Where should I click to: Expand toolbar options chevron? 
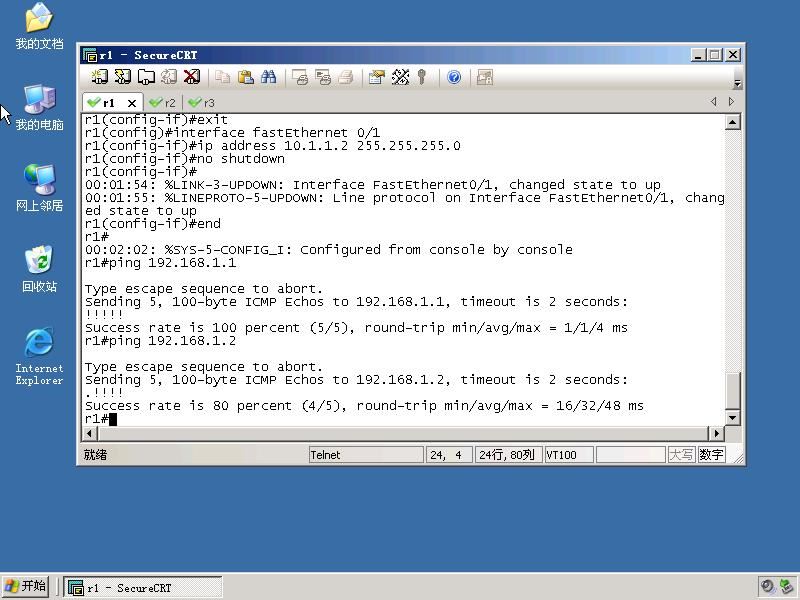pyautogui.click(x=737, y=82)
